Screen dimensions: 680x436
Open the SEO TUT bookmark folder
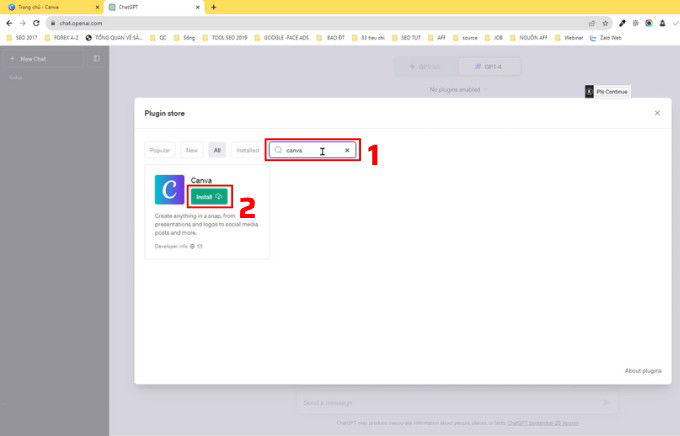(406, 38)
